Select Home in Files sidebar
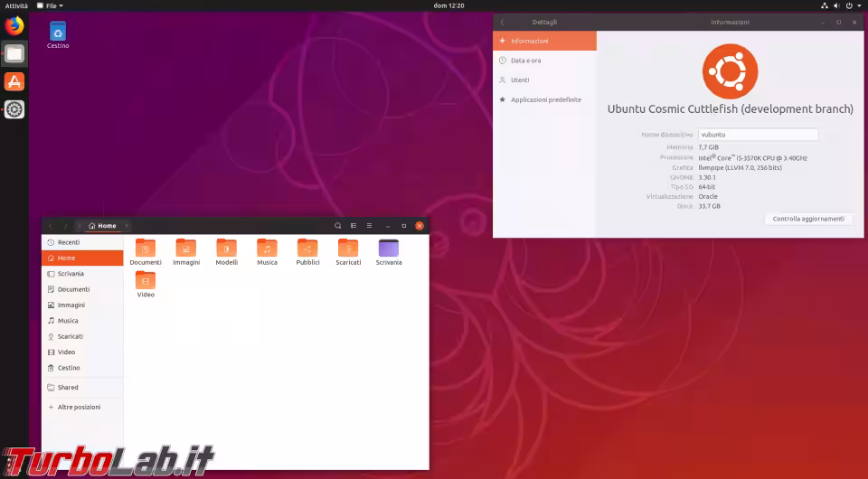 click(82, 258)
